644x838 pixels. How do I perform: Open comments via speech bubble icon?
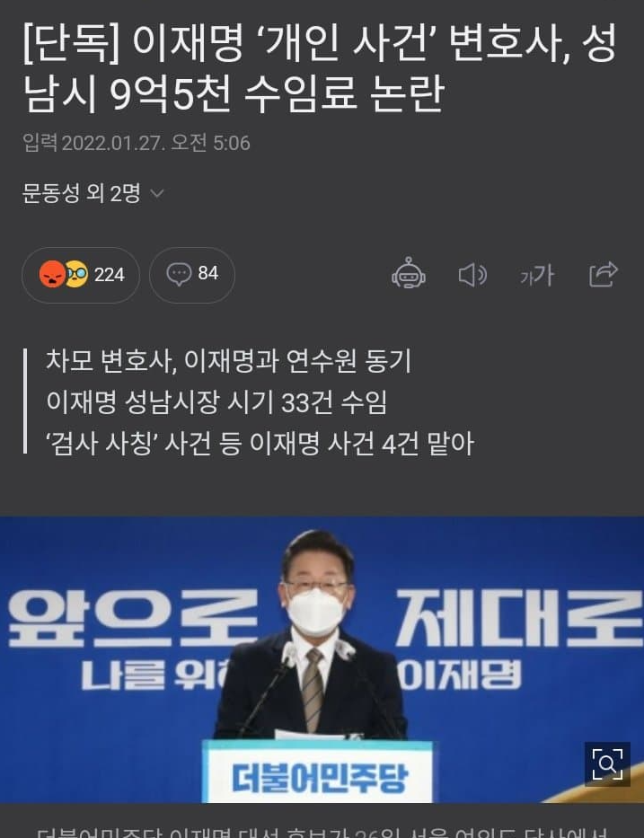[x=179, y=274]
